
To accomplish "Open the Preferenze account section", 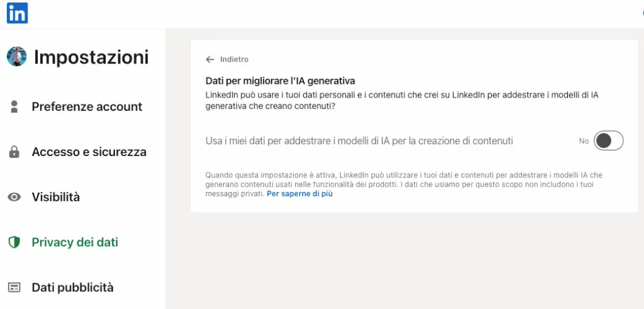I will 87,106.
